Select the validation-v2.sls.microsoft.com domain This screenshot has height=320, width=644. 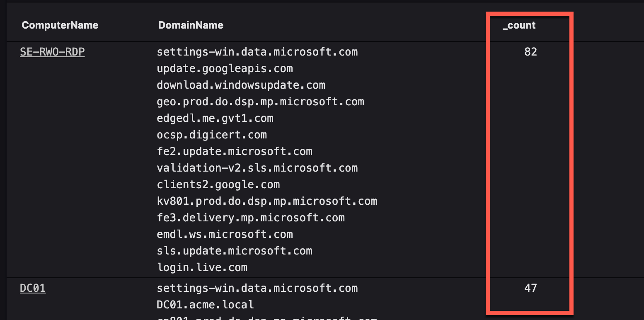(x=257, y=168)
